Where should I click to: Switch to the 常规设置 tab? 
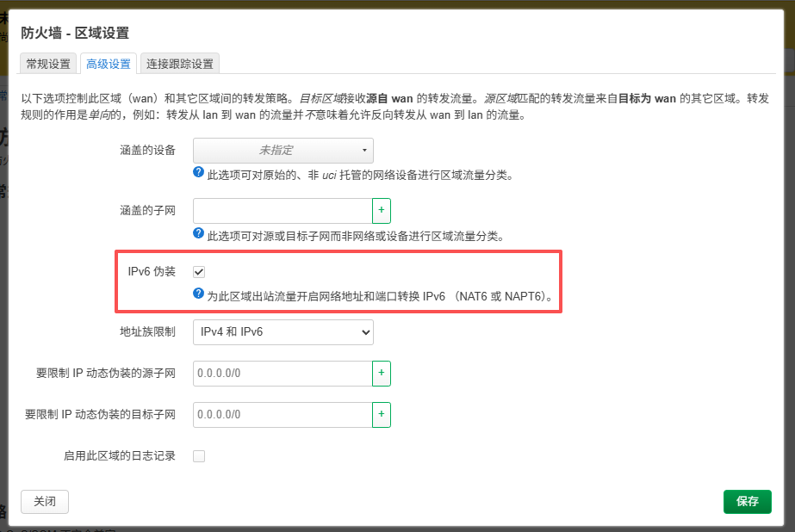(x=48, y=64)
